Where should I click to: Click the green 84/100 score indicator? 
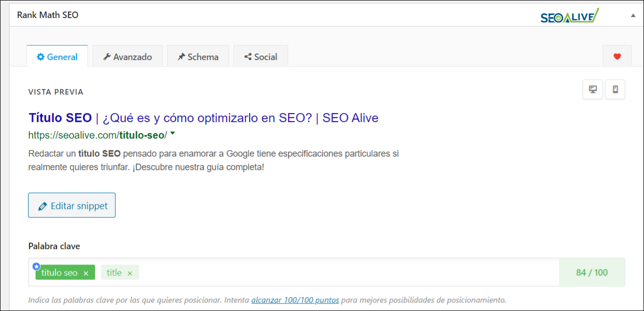click(x=592, y=272)
